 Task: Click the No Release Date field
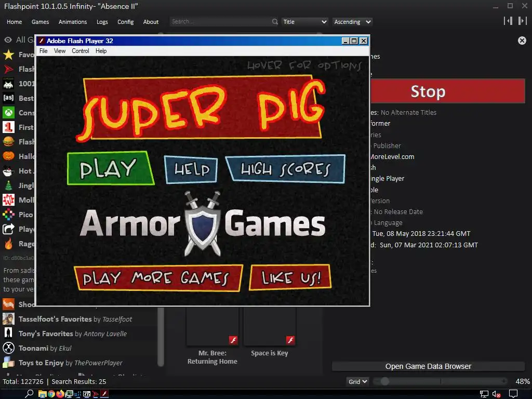coord(398,212)
